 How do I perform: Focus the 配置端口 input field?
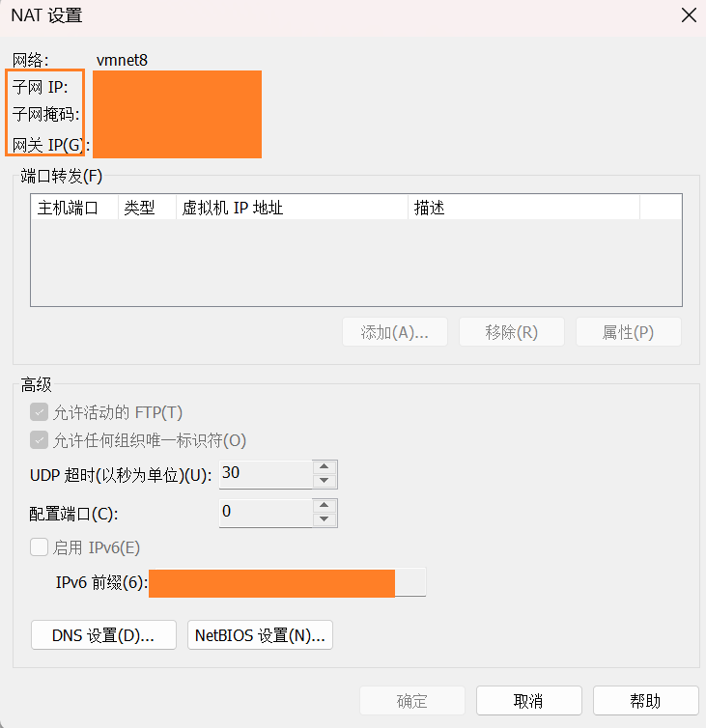click(266, 513)
